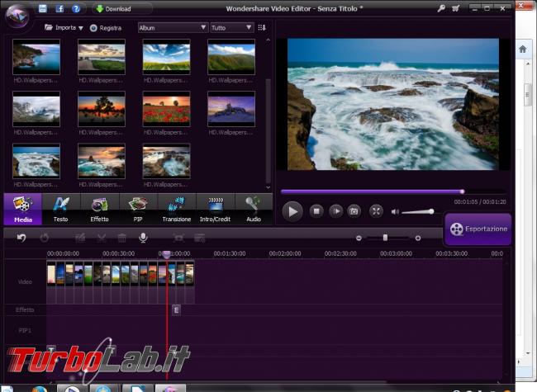
Task: Redo the last action
Action: 44,238
